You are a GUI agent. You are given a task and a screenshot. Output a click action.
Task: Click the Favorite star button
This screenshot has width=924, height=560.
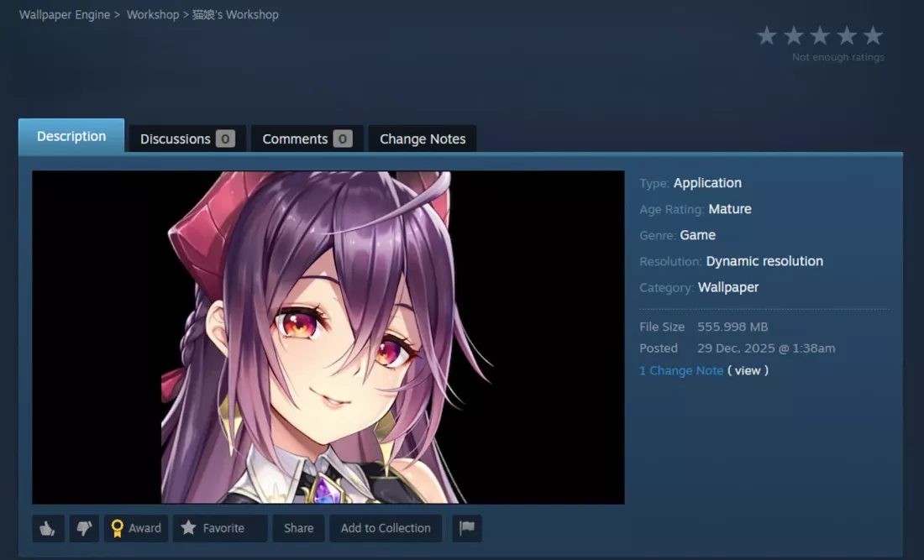coord(220,528)
